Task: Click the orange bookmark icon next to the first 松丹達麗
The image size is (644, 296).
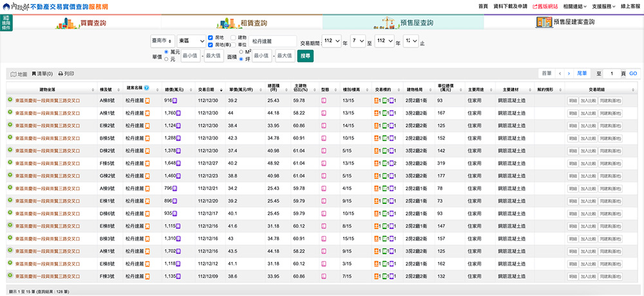Action: [147, 100]
